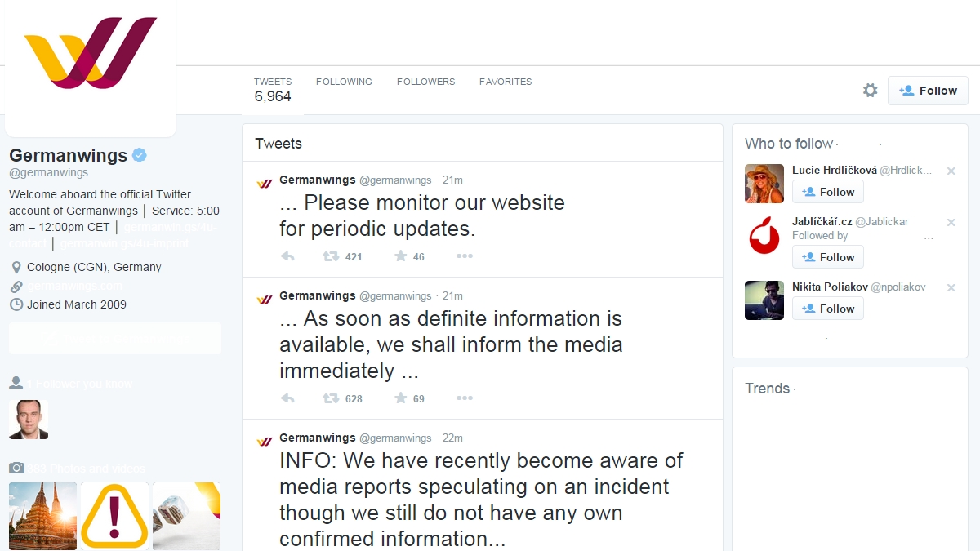Open the Followers tab
Viewport: 980px width, 551px height.
click(425, 82)
